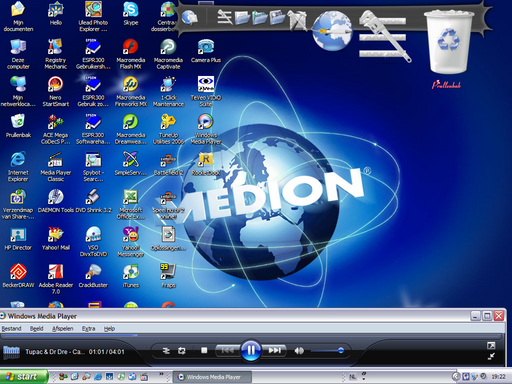Go to previous track
This screenshot has width=512, height=384.
pyautogui.click(x=228, y=350)
